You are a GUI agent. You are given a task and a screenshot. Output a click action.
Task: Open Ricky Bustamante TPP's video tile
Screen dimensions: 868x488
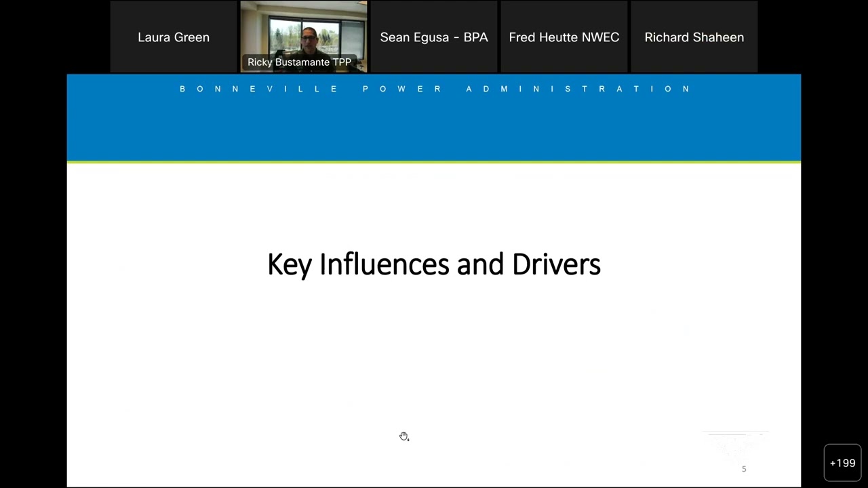[x=304, y=37]
